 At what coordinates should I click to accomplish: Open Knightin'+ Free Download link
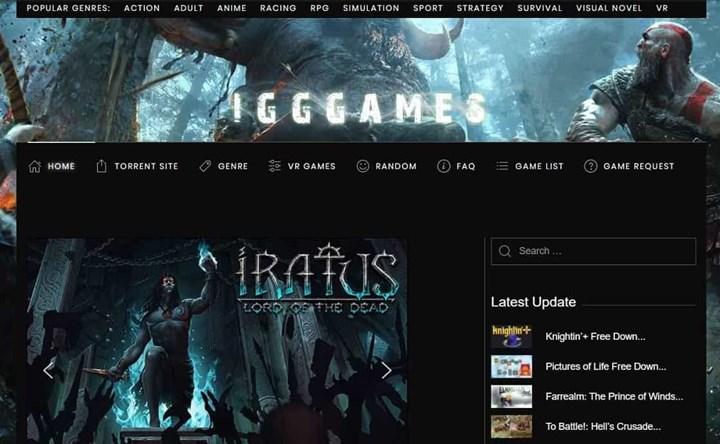pos(595,336)
